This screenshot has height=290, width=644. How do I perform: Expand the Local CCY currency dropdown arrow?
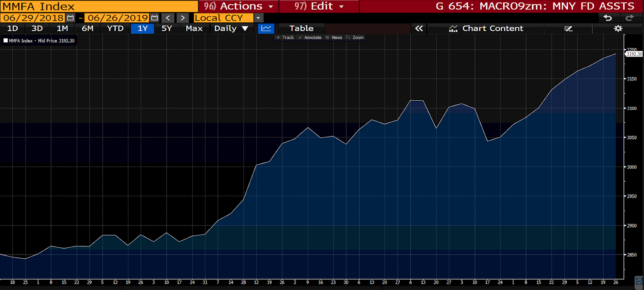[258, 18]
